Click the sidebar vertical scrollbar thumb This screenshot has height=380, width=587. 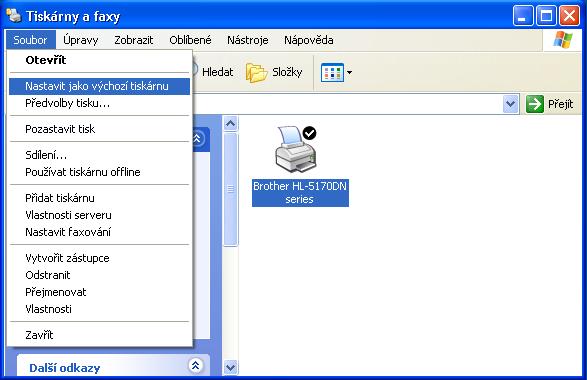pyautogui.click(x=231, y=189)
